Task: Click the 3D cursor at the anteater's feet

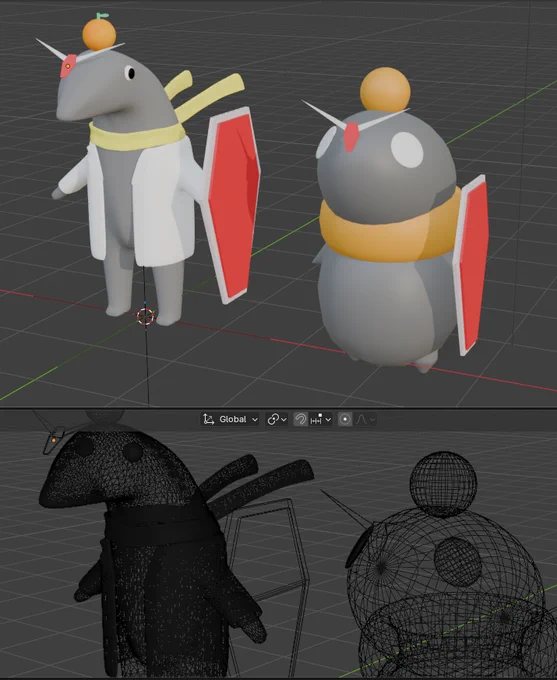Action: pyautogui.click(x=146, y=317)
